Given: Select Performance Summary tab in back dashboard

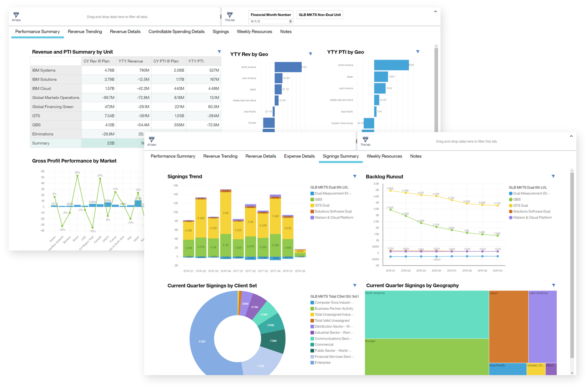Looking at the screenshot, I should pos(38,32).
